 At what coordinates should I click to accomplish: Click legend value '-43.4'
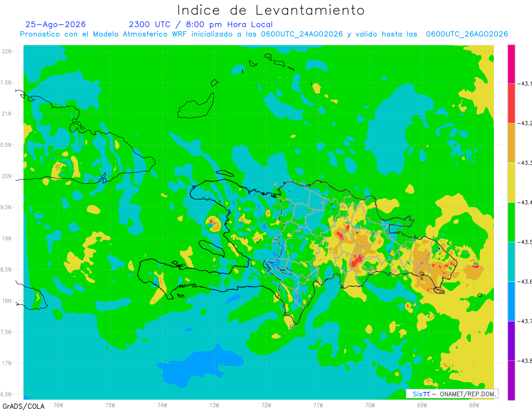(524, 202)
